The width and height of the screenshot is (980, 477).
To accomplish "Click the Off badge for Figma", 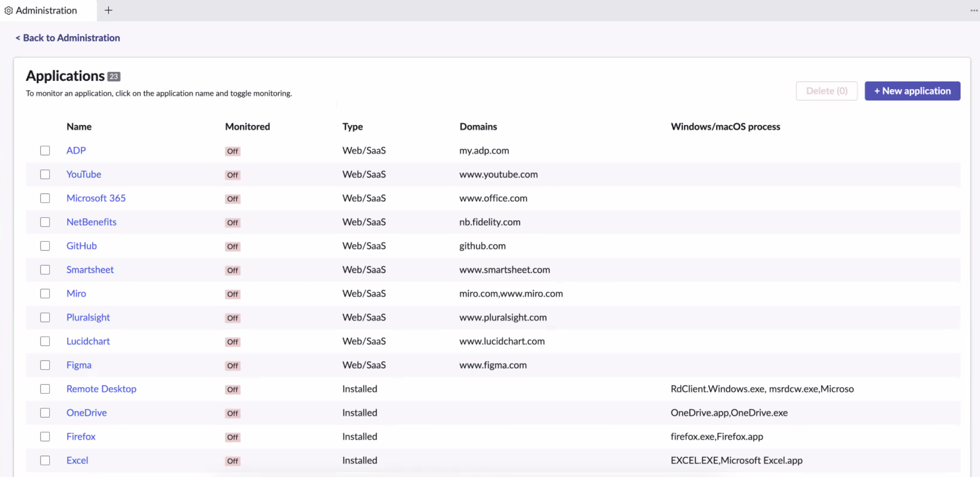I will (233, 365).
